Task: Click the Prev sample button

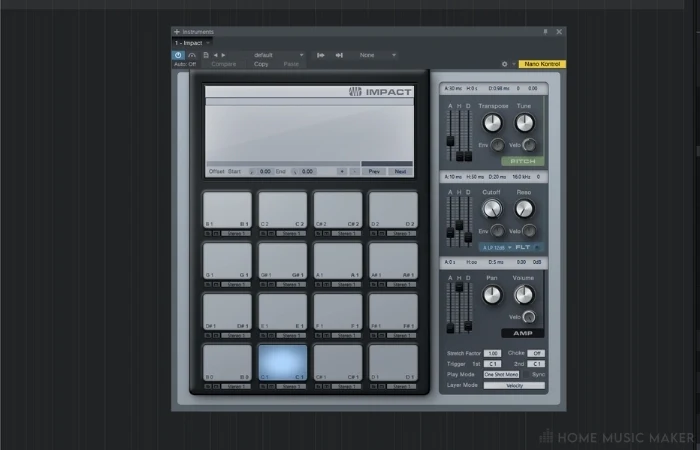Action: [x=374, y=171]
